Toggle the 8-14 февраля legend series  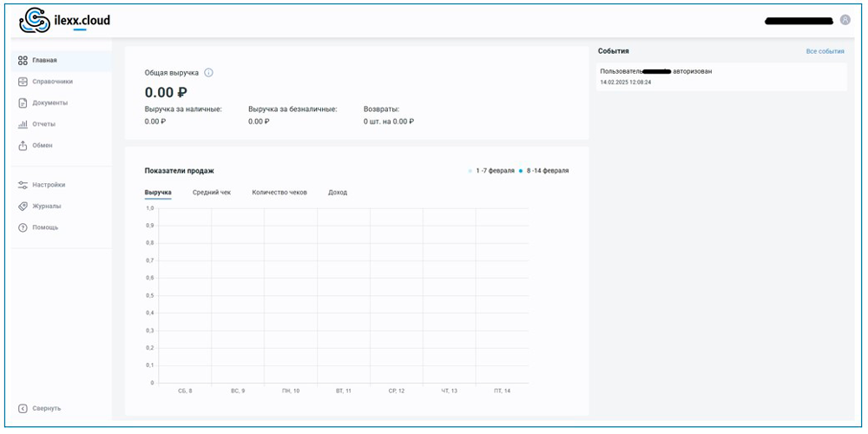click(x=544, y=171)
